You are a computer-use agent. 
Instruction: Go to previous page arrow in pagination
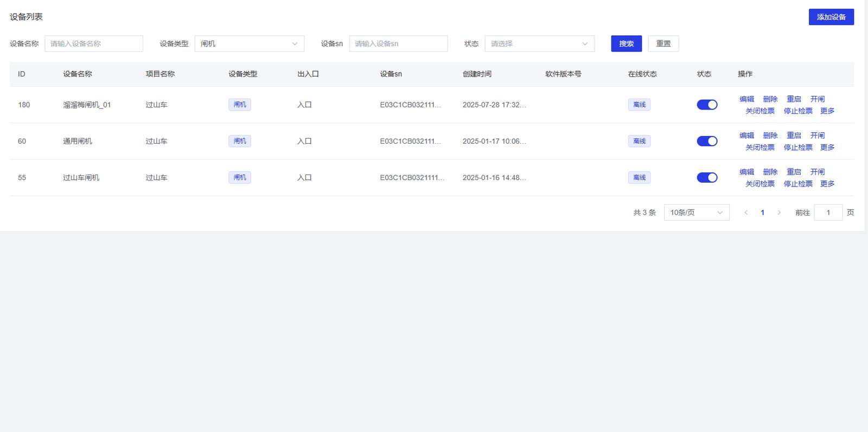tap(746, 212)
